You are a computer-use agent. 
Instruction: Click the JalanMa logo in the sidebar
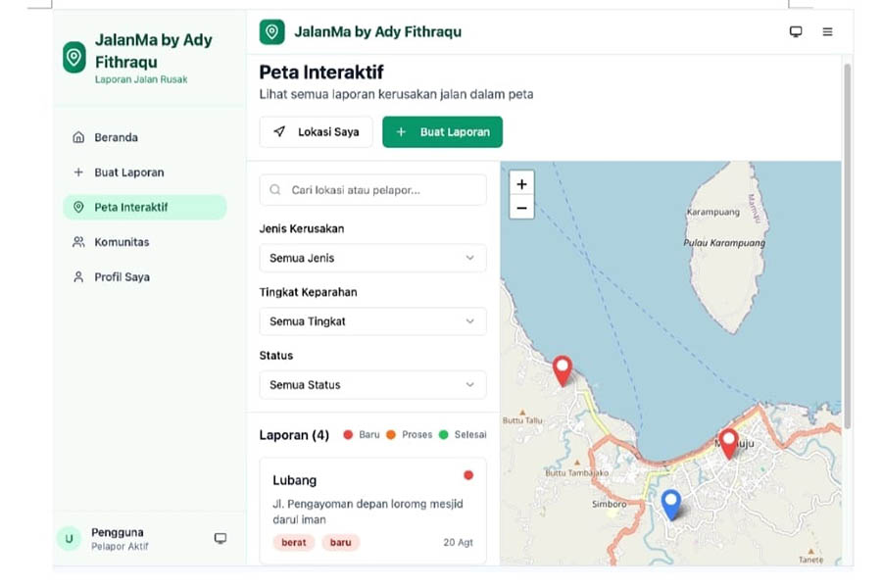[74, 57]
